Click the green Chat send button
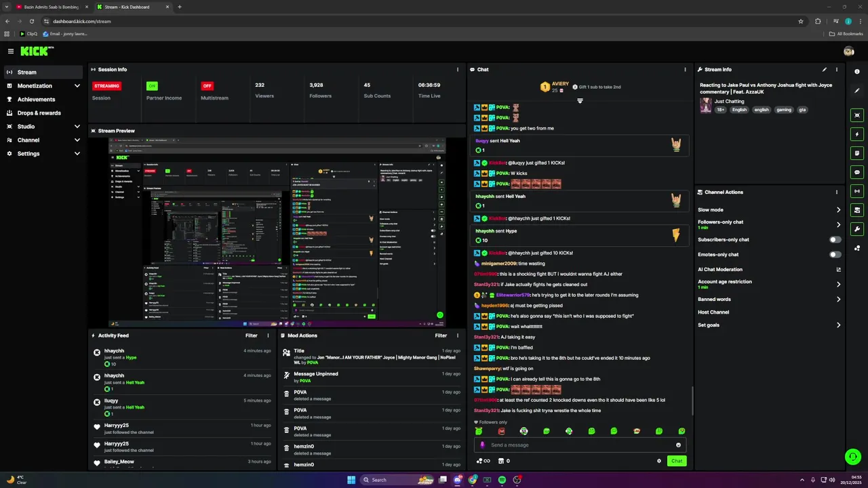The height and width of the screenshot is (488, 868). click(x=677, y=461)
